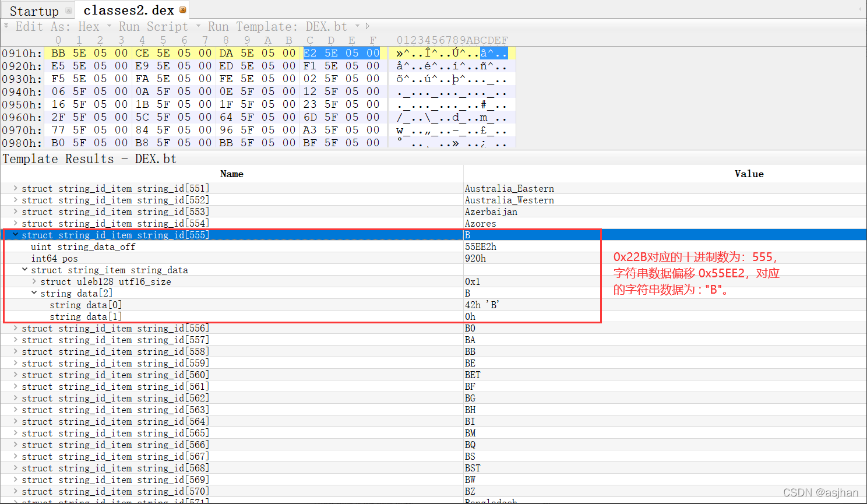Click hex byte BB in row 0910h
This screenshot has height=504, width=867.
58,53
